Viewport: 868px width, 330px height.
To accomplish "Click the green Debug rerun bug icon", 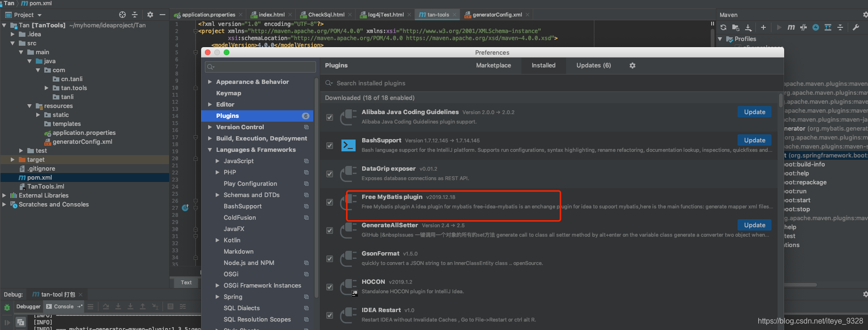I will coord(7,307).
